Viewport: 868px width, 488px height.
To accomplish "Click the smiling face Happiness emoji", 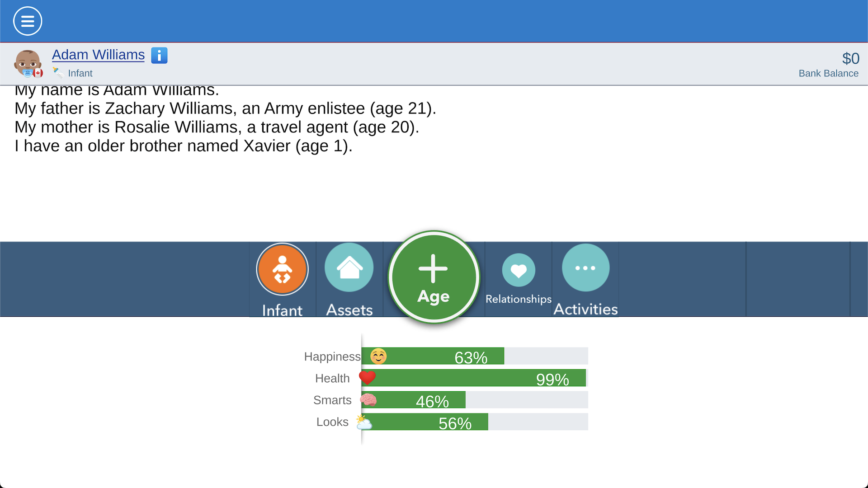I will coord(378,357).
